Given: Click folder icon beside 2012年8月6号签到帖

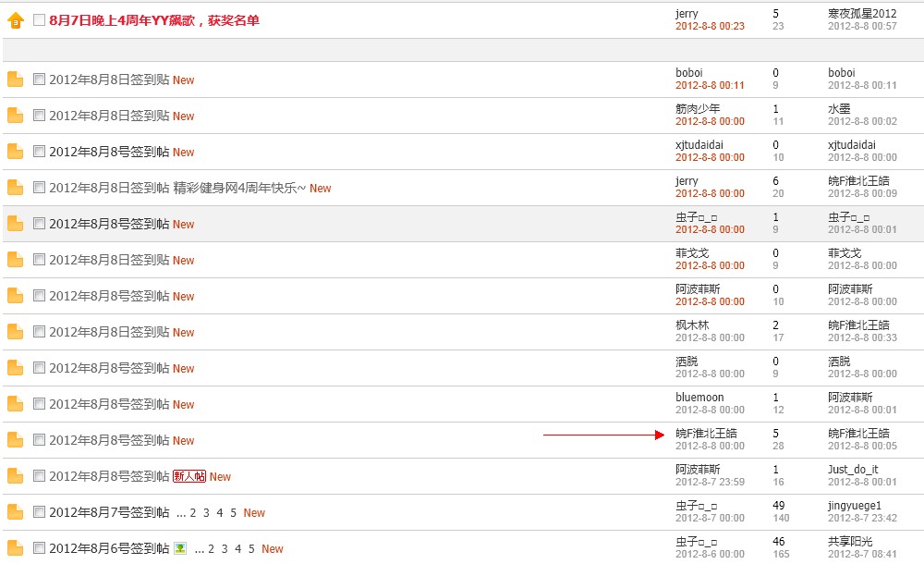Looking at the screenshot, I should (x=16, y=547).
